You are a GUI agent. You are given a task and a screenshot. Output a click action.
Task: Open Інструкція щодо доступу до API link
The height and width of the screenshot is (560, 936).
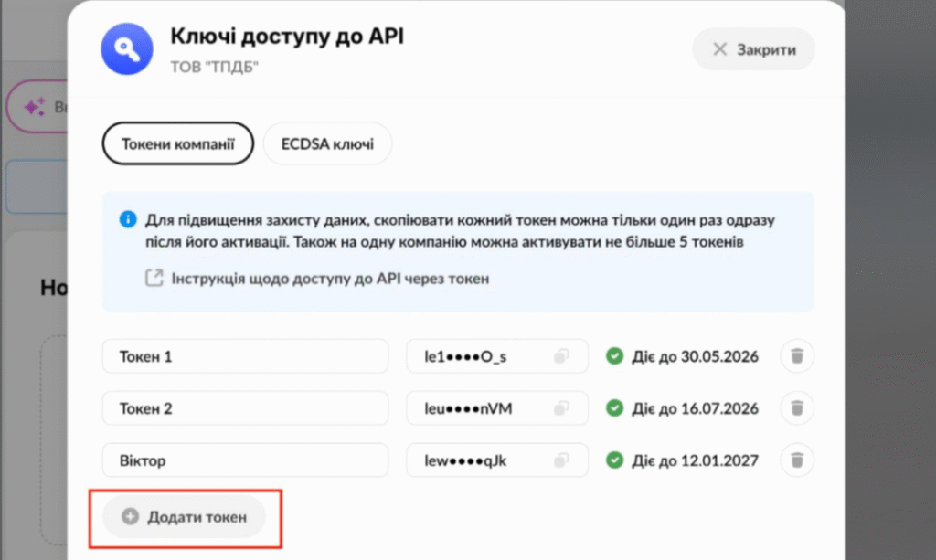coord(330,279)
